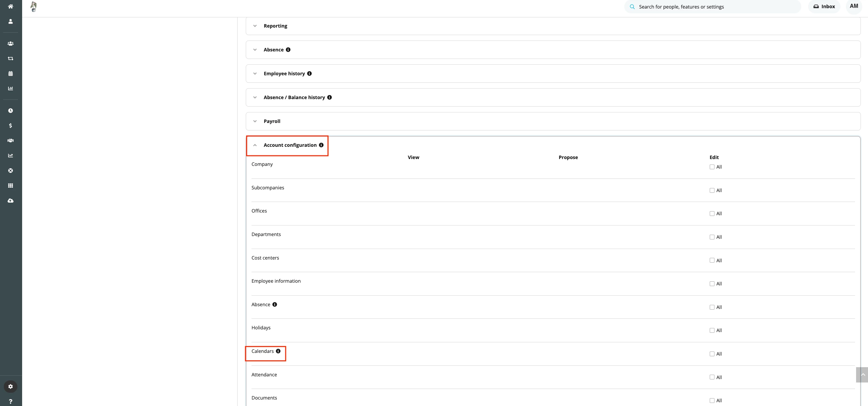Screen dimensions: 868x406
Task: Open the cloud upload icon in sidebar
Action: pyautogui.click(x=11, y=201)
